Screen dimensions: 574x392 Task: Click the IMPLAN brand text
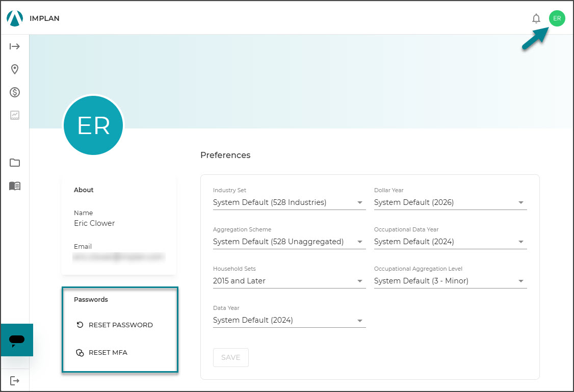coord(44,18)
